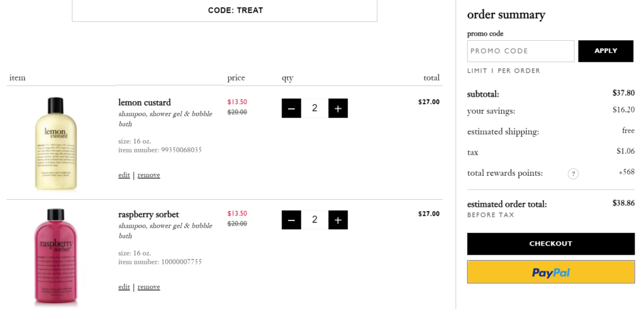Decrease lemon custard quantity with minus button

click(x=291, y=108)
